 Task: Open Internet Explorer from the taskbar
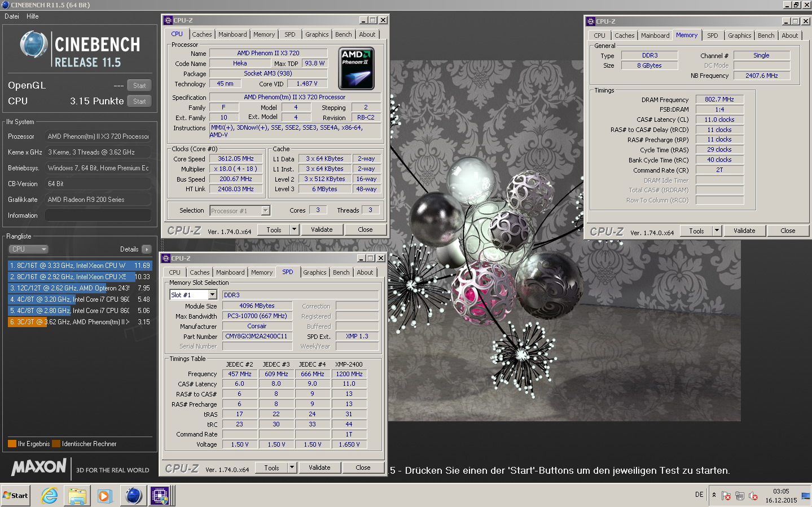click(x=50, y=496)
